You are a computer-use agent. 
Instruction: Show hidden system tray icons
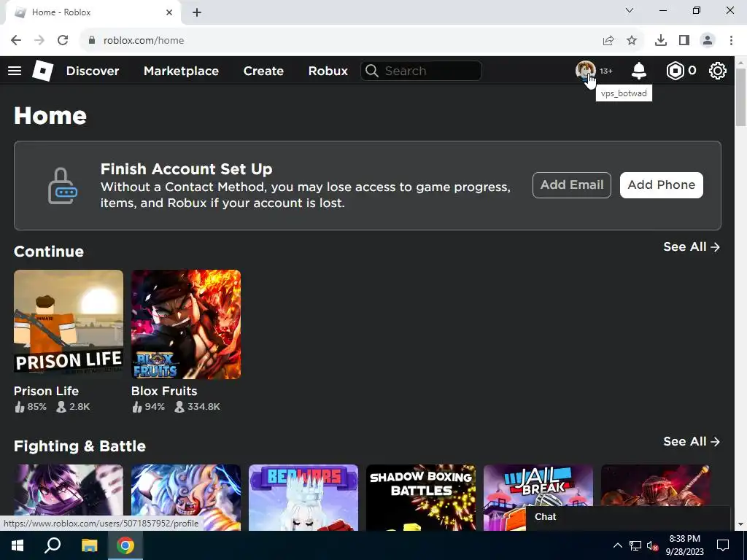617,545
